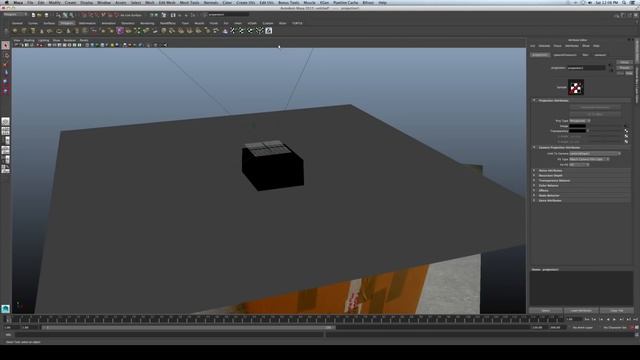Collapse Projection Attributes section
Screen dimensions: 640x360
click(534, 100)
